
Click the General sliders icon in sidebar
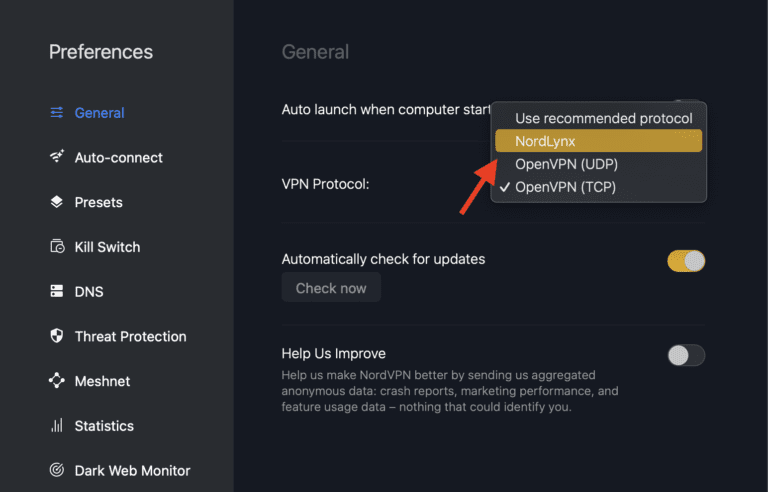point(57,113)
